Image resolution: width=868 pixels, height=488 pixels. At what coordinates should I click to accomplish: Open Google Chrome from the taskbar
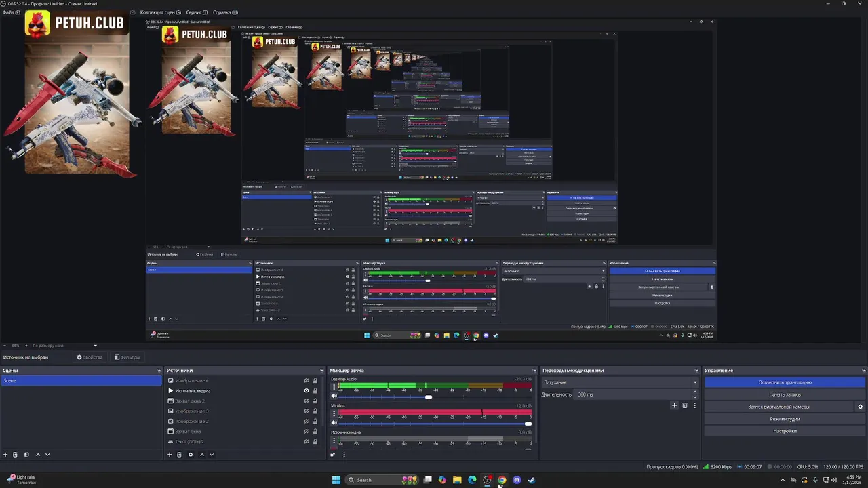(x=502, y=480)
